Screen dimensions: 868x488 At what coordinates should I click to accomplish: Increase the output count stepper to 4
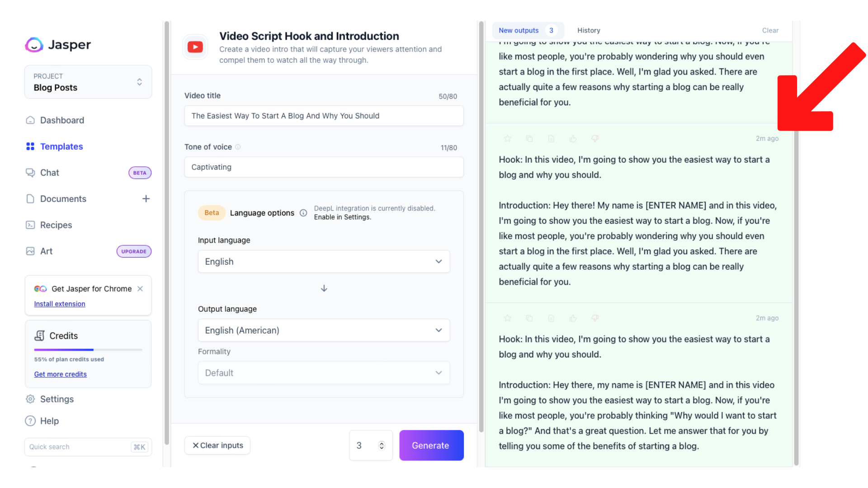[381, 442]
